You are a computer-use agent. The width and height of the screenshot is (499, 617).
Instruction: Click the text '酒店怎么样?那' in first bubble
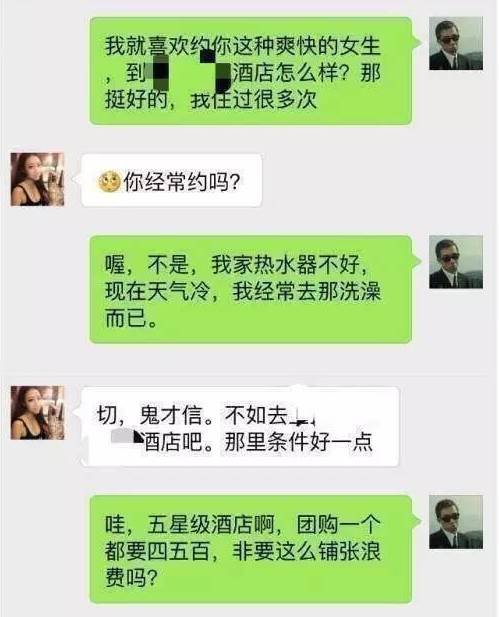[x=307, y=73]
